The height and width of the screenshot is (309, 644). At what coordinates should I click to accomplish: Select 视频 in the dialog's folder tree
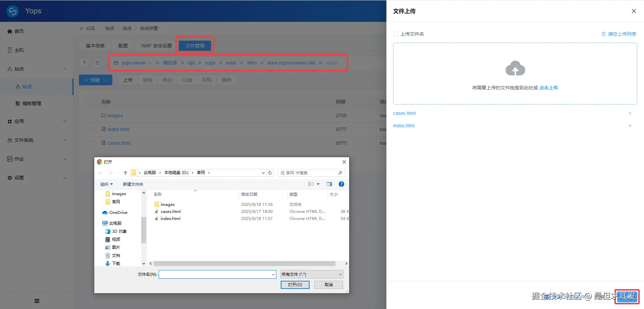coord(113,239)
